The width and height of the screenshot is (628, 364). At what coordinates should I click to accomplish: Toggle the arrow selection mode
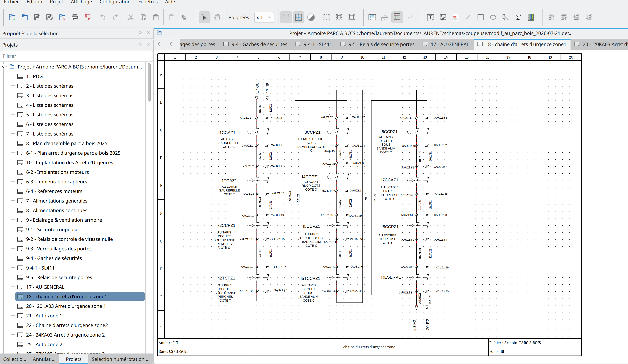click(x=204, y=17)
